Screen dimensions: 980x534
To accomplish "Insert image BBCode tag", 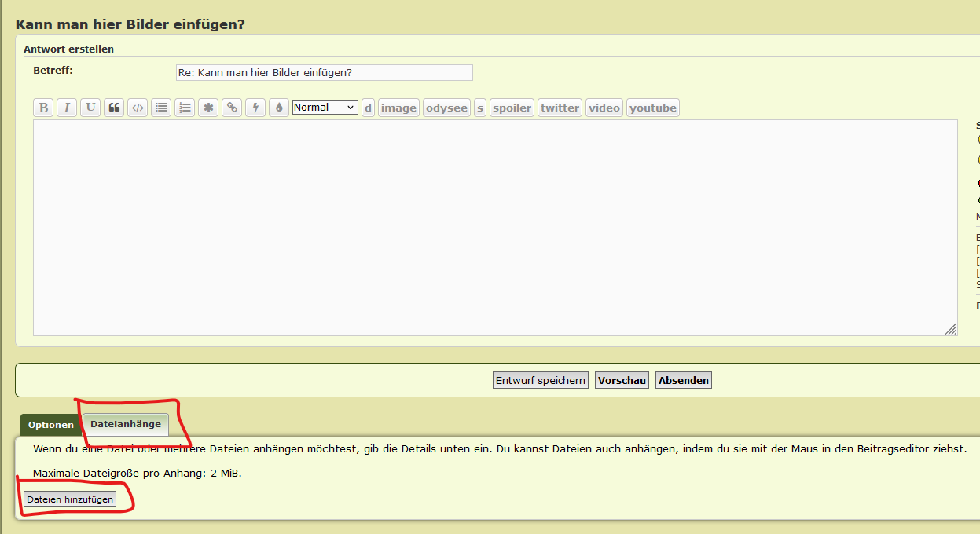I will [x=398, y=108].
